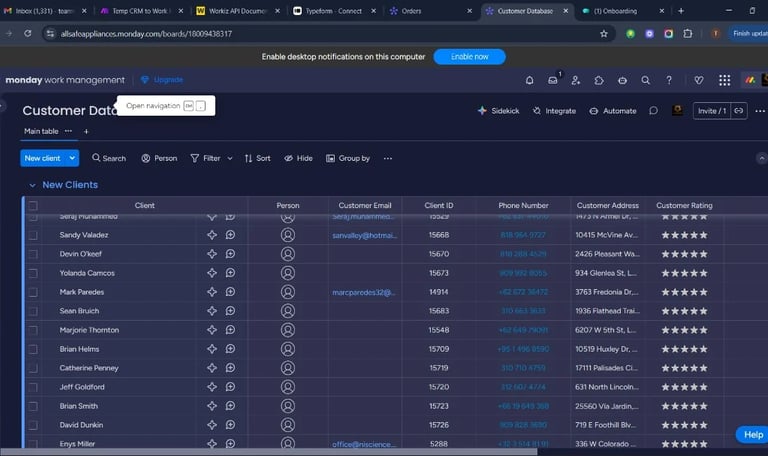Switch to the Onboarding browser tab
This screenshot has width=768, height=456.
(616, 11)
